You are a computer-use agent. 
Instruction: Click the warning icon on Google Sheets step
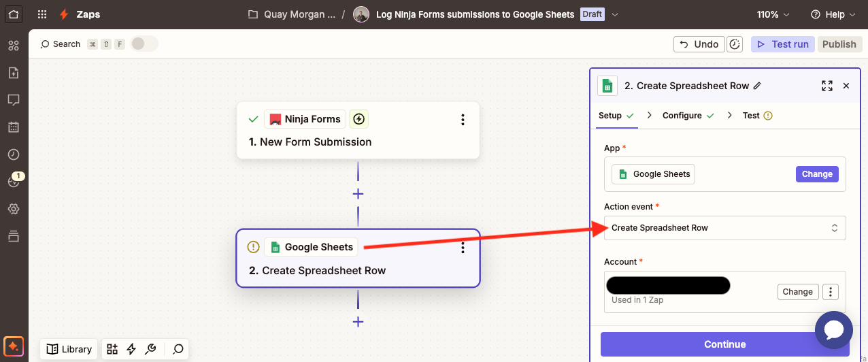pos(253,247)
